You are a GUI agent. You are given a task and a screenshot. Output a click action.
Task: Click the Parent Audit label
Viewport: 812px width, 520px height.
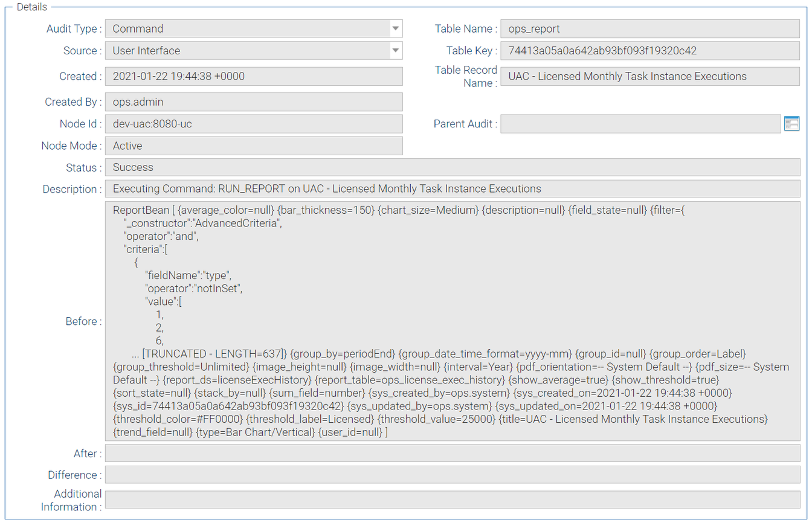point(465,124)
